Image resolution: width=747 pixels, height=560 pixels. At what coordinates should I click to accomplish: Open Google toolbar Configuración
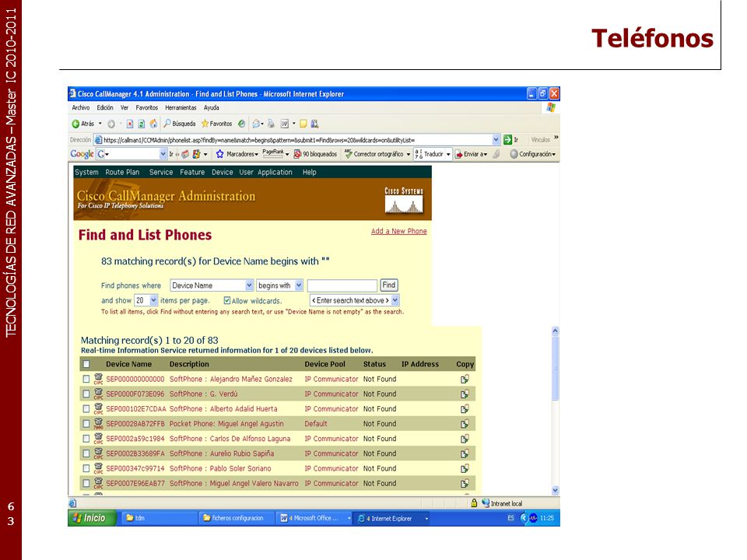coord(532,154)
